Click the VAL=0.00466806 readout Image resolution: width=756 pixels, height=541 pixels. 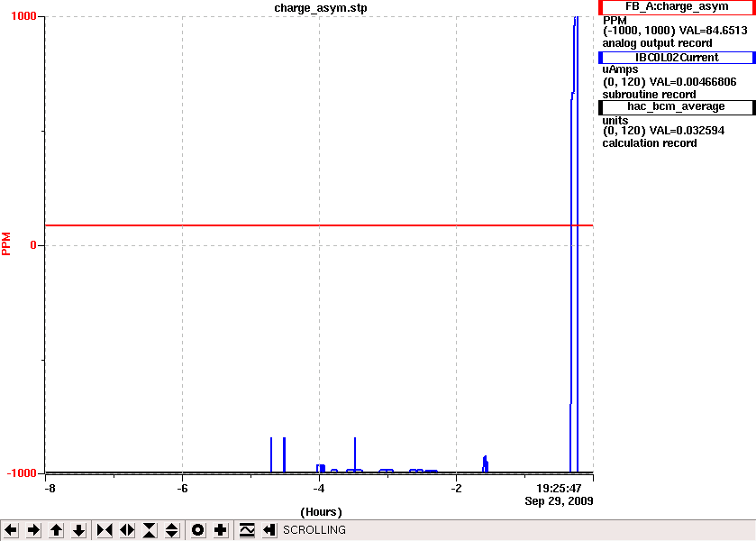tap(693, 82)
